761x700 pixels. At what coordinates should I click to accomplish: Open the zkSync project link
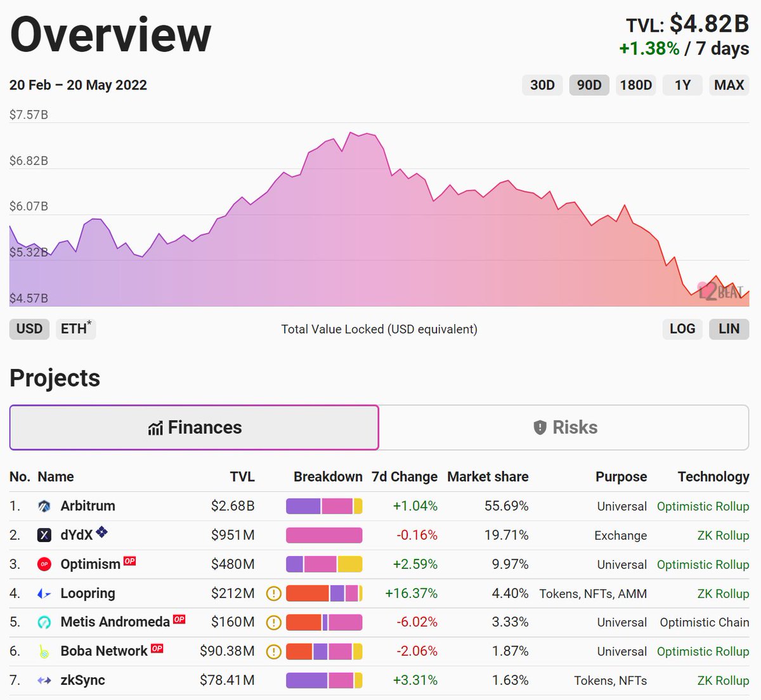(x=83, y=680)
